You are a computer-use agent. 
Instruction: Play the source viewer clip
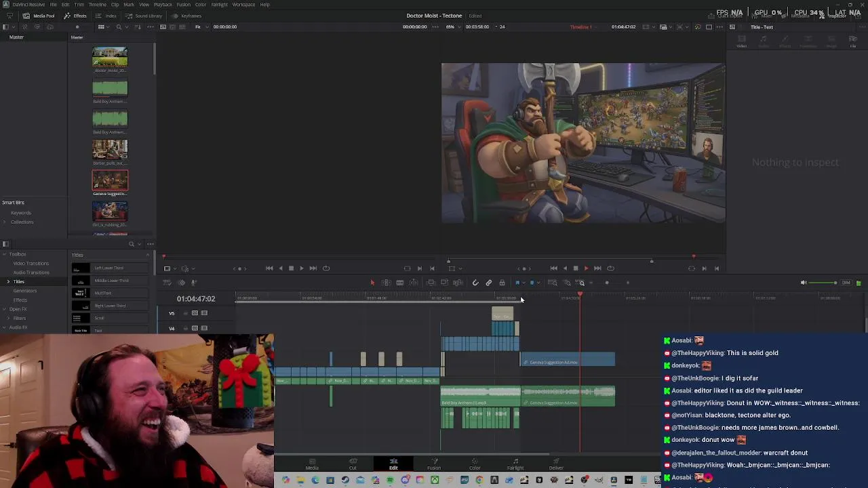[302, 268]
